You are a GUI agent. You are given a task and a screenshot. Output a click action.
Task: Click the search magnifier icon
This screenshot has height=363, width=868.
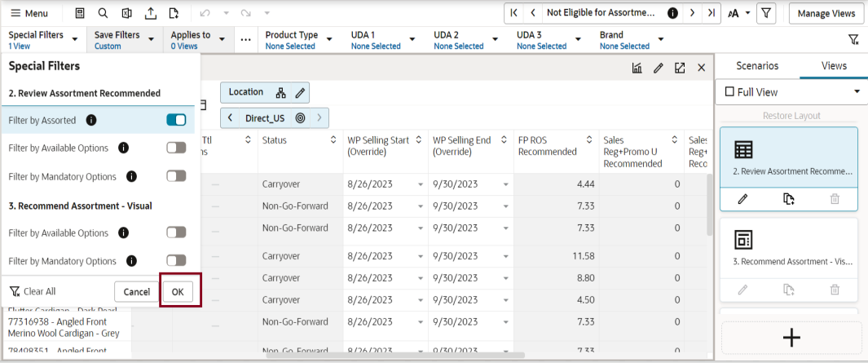[103, 13]
